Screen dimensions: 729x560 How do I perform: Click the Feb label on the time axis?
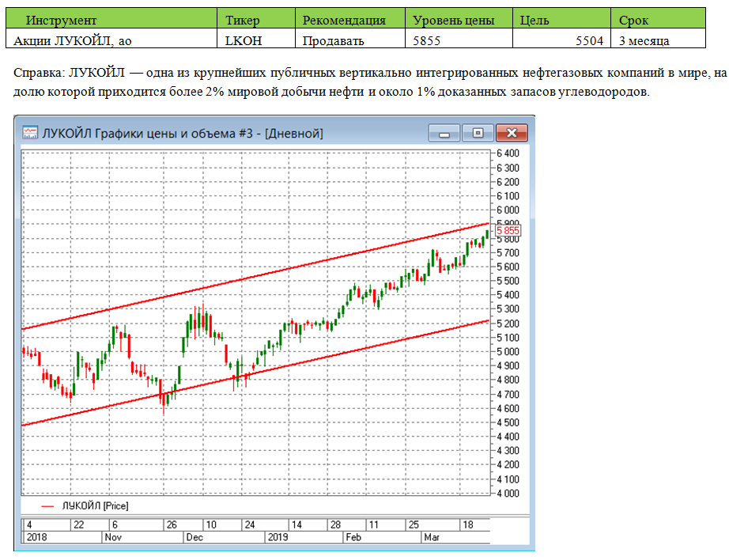pos(354,537)
